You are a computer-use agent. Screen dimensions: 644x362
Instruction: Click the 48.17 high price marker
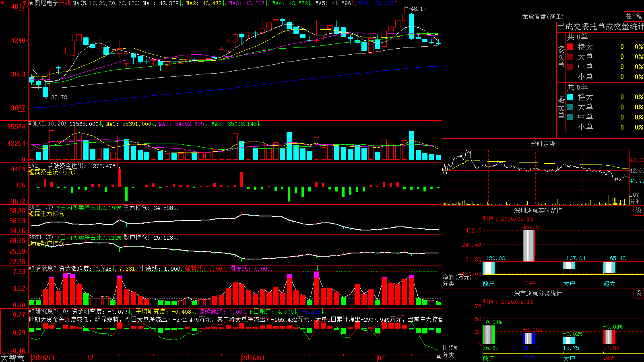[419, 9]
